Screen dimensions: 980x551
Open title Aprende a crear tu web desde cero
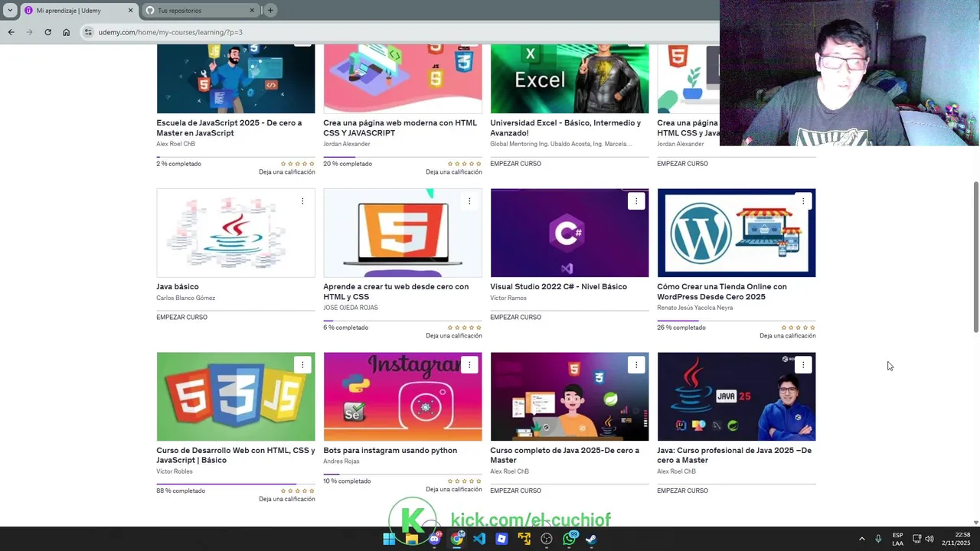click(x=396, y=292)
